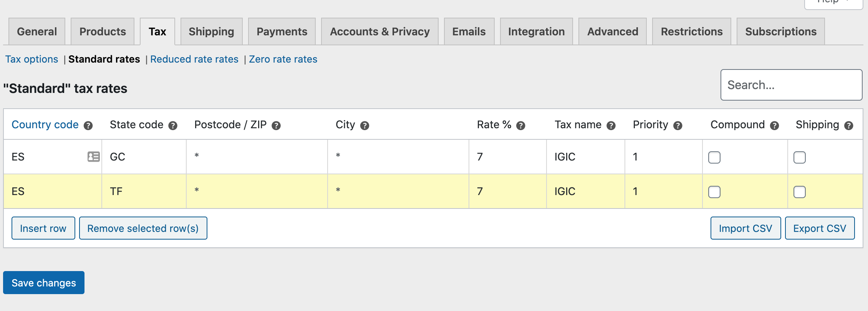
Task: Click the Priority help icon
Action: click(x=678, y=126)
